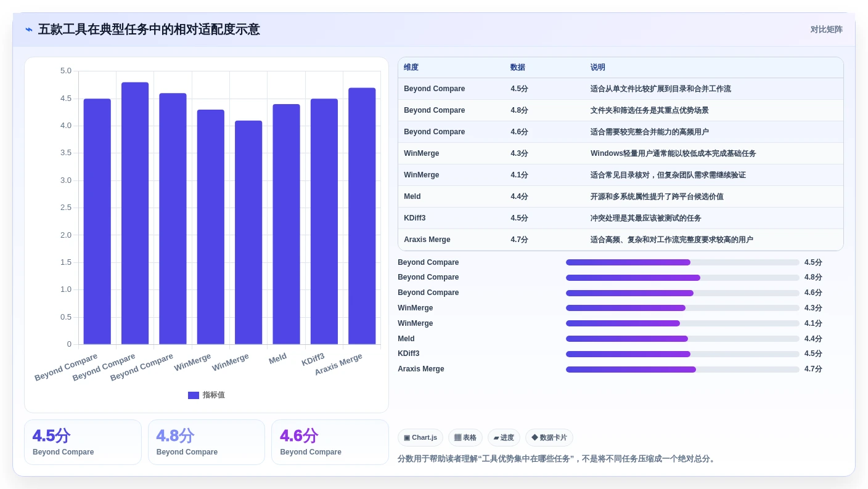This screenshot has height=489, width=868.
Task: Click table cell 适合从单文件比较扩展到目录和合并工作流
Action: (x=661, y=89)
